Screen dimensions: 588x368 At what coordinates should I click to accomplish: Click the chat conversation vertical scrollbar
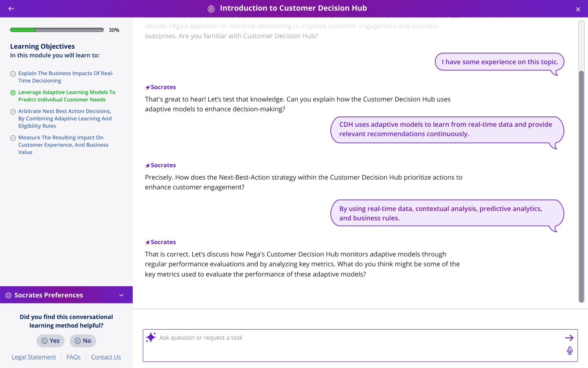581,186
